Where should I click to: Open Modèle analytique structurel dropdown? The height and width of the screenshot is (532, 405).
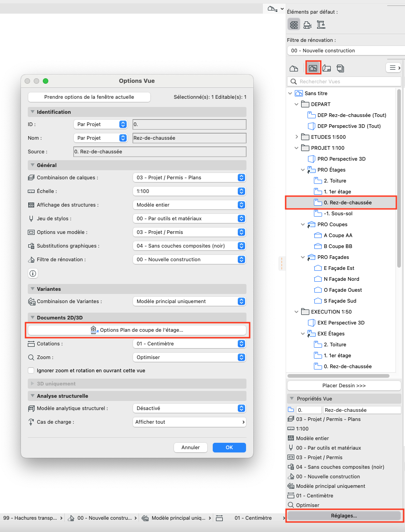pos(189,408)
